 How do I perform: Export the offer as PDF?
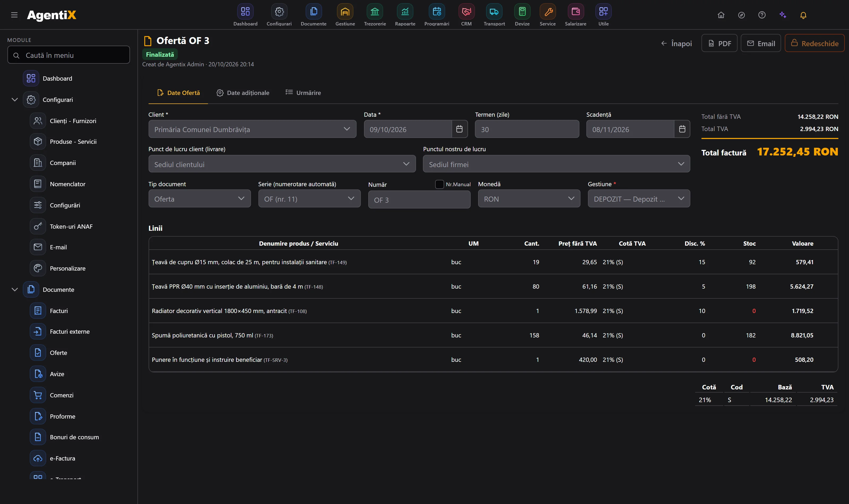point(719,43)
